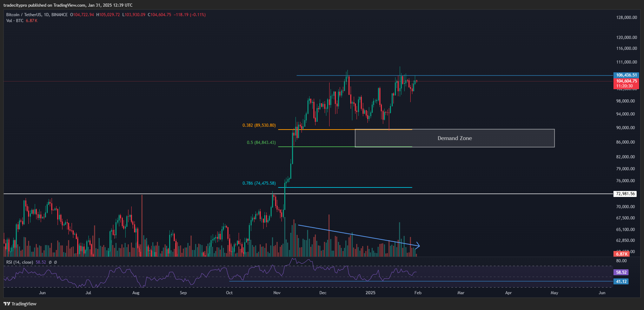Click the Sep label on time axis

point(183,293)
